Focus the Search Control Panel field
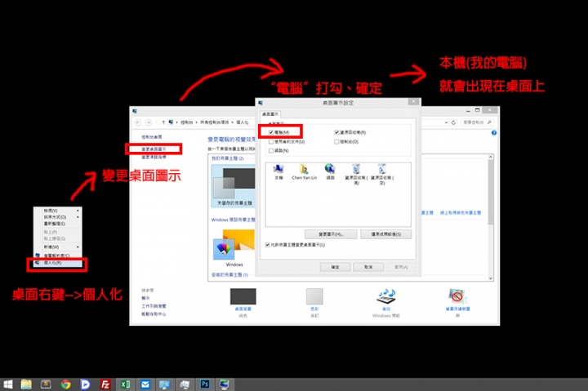 point(477,122)
